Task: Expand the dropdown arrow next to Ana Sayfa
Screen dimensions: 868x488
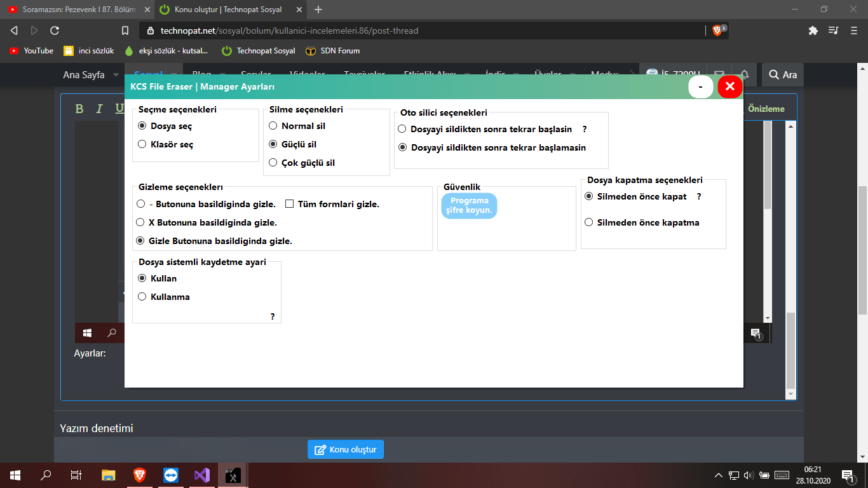Action: pos(116,75)
